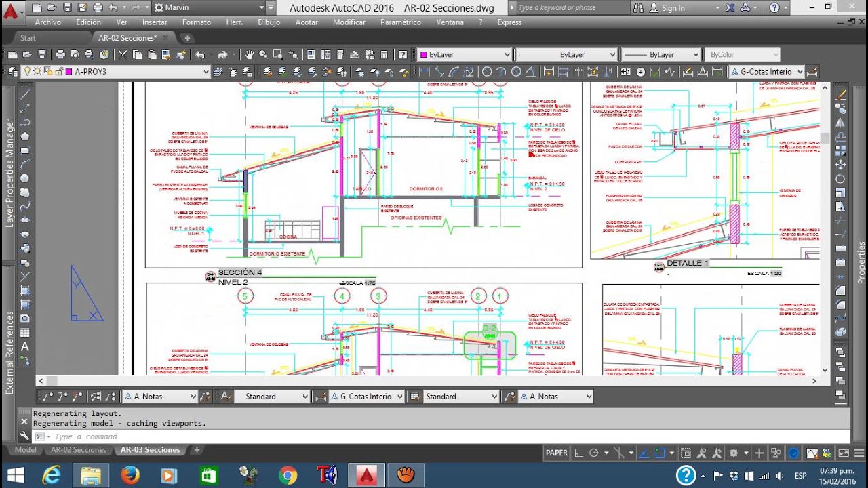Viewport: 868px width, 488px height.
Task: Toggle Hardware Acceleration blue circle icon
Action: click(793, 453)
